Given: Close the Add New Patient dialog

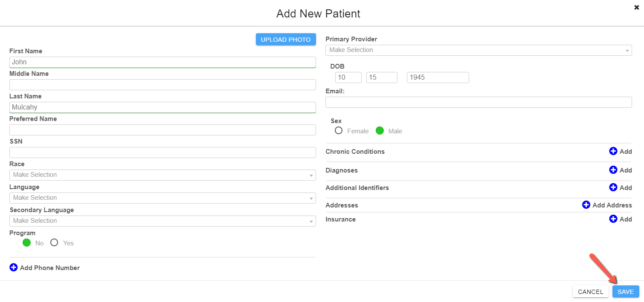Looking at the screenshot, I should (637, 7).
